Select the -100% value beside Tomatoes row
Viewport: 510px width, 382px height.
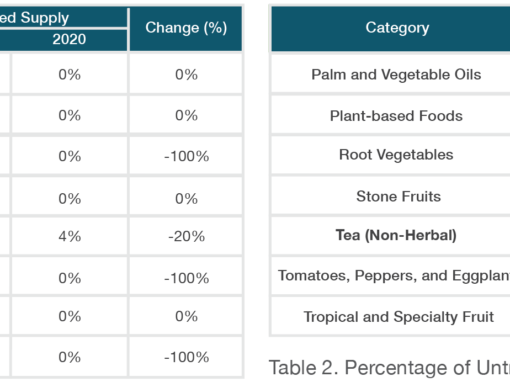point(186,278)
